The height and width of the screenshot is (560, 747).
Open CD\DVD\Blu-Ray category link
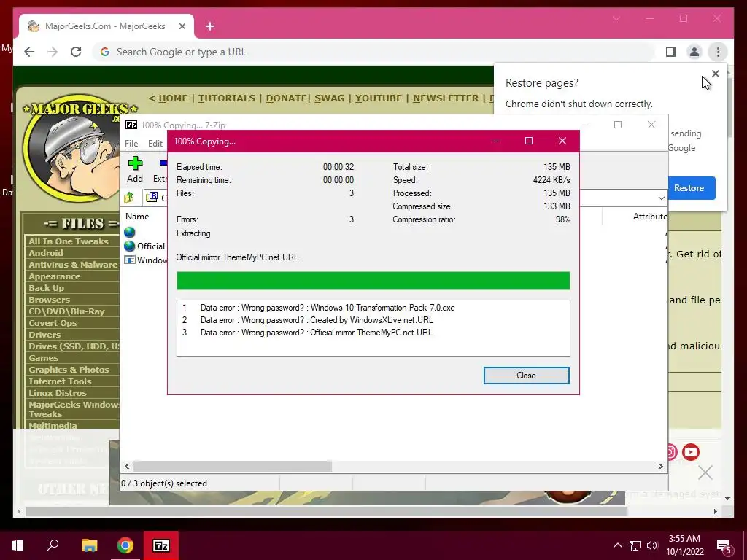tap(66, 311)
